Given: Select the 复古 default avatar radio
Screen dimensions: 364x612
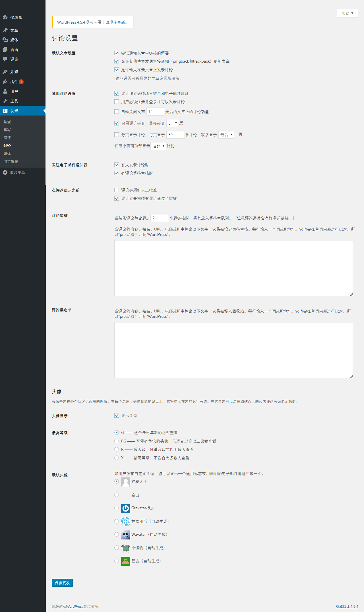Looking at the screenshot, I should [x=117, y=561].
